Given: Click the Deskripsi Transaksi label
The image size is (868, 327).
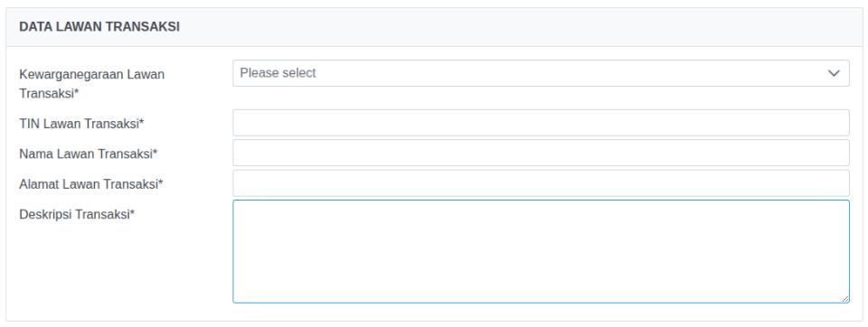Looking at the screenshot, I should [77, 214].
